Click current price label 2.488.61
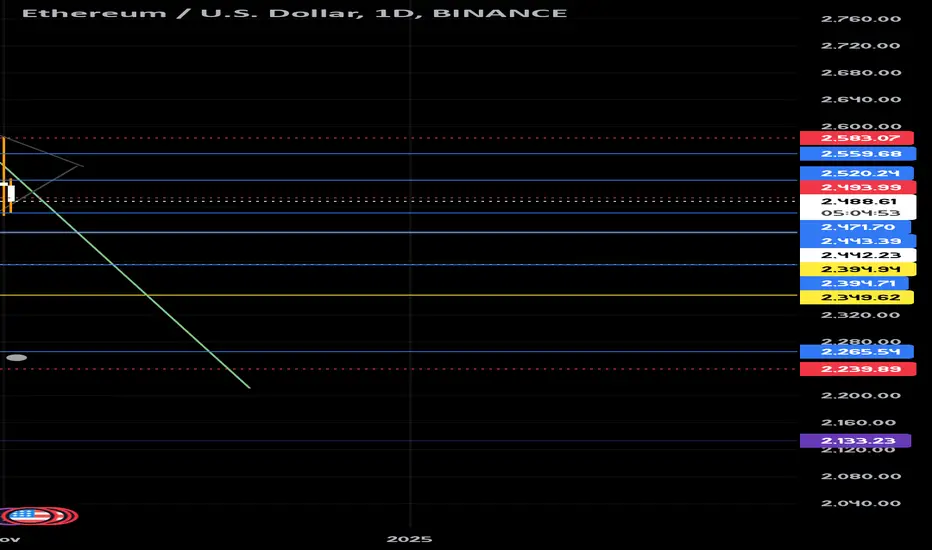The width and height of the screenshot is (932, 550). 858,201
